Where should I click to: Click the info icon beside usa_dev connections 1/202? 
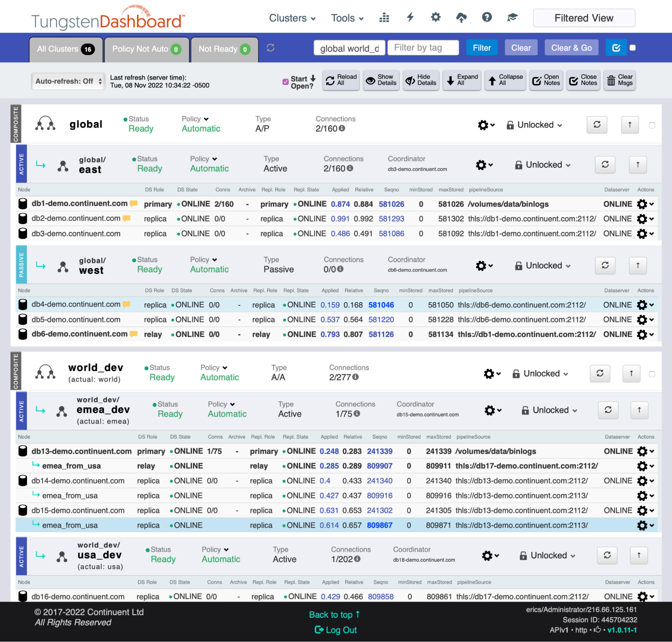[x=357, y=559]
